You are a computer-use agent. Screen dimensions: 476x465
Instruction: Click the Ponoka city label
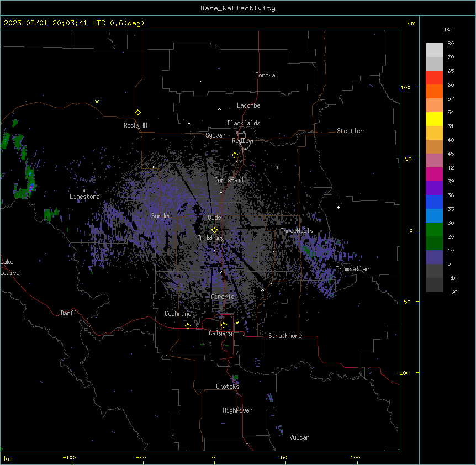click(x=265, y=75)
